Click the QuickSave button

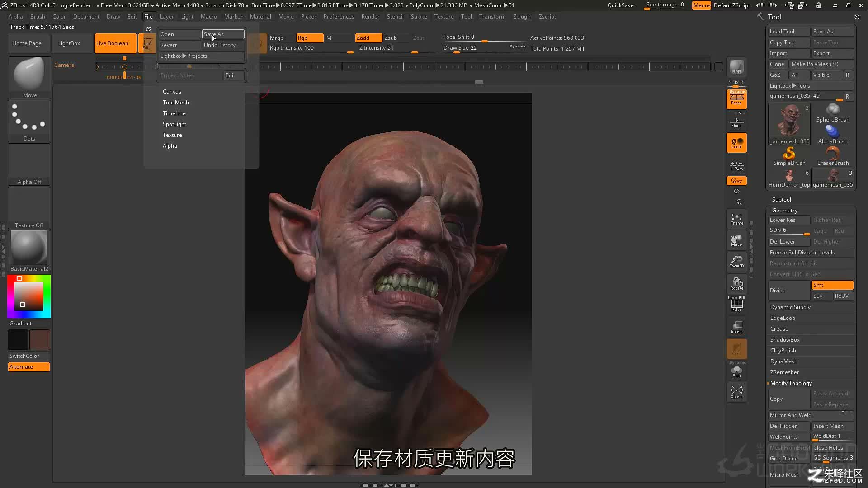pos(620,5)
